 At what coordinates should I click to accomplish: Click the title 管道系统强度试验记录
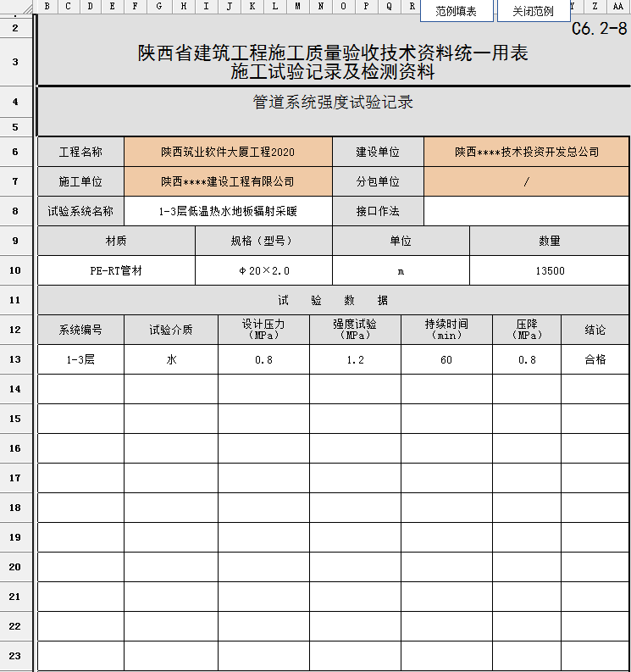[333, 103]
